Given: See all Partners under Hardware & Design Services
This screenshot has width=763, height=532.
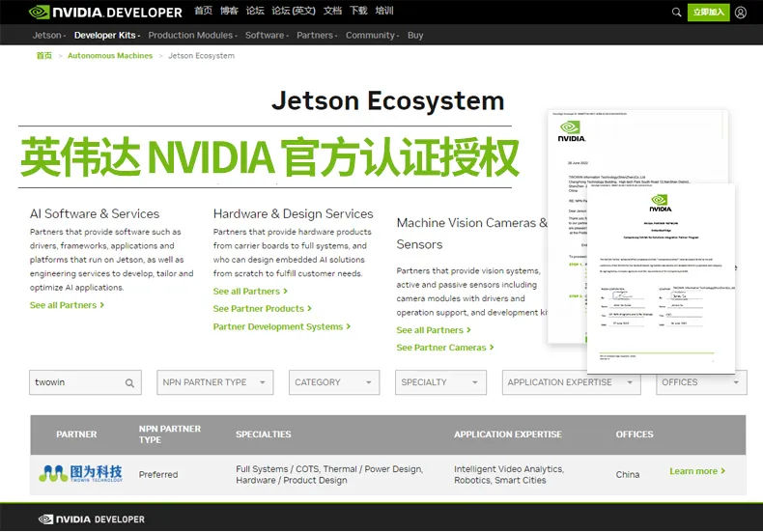Looking at the screenshot, I should (250, 291).
